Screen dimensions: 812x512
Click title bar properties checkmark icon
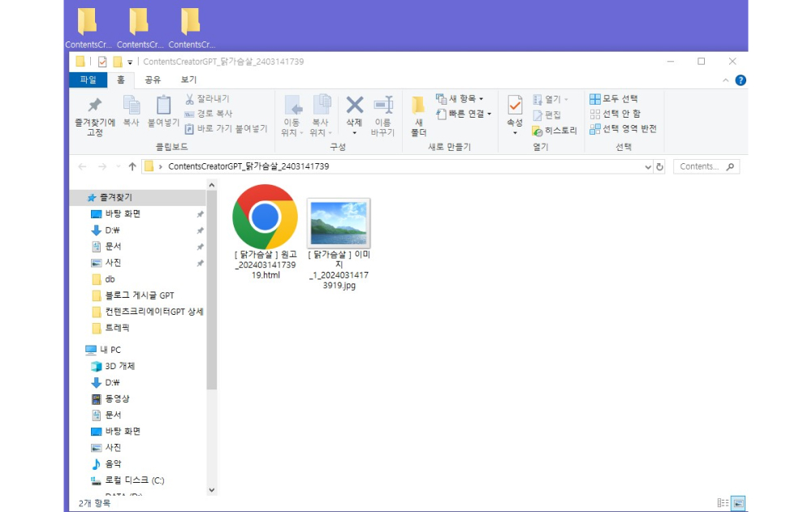(x=102, y=62)
